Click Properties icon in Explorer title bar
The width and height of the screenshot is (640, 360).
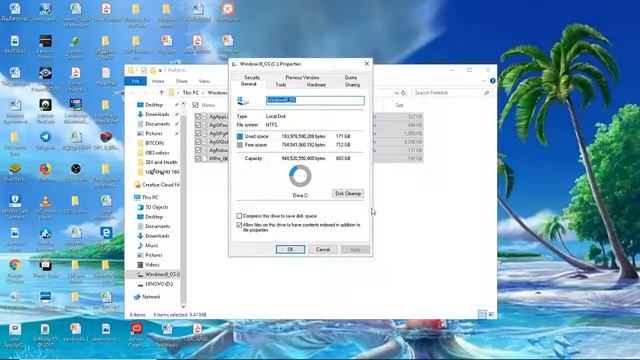(x=144, y=70)
